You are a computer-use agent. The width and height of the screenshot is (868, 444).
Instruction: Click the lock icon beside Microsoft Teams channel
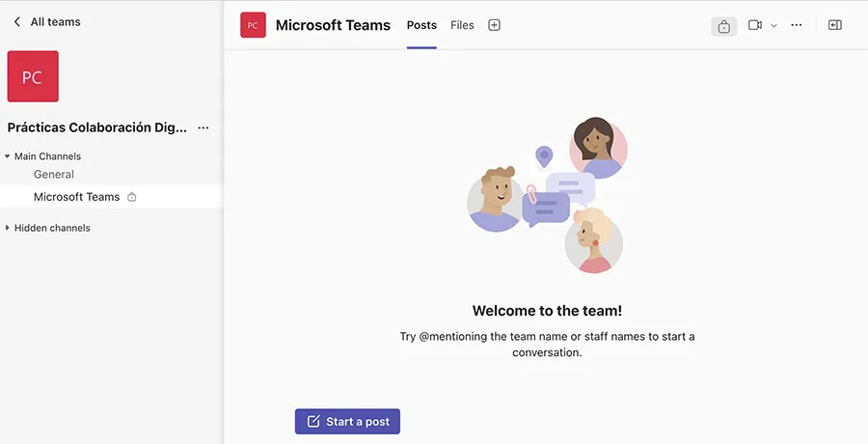tap(132, 197)
